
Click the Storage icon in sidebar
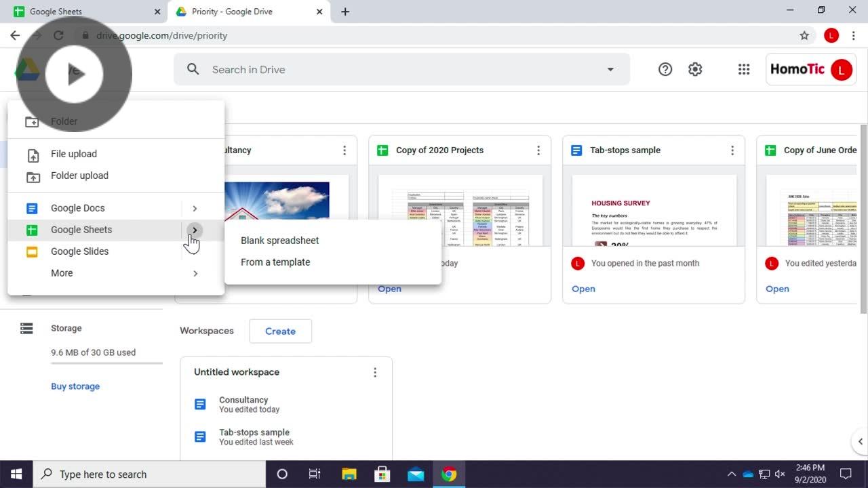(x=26, y=328)
